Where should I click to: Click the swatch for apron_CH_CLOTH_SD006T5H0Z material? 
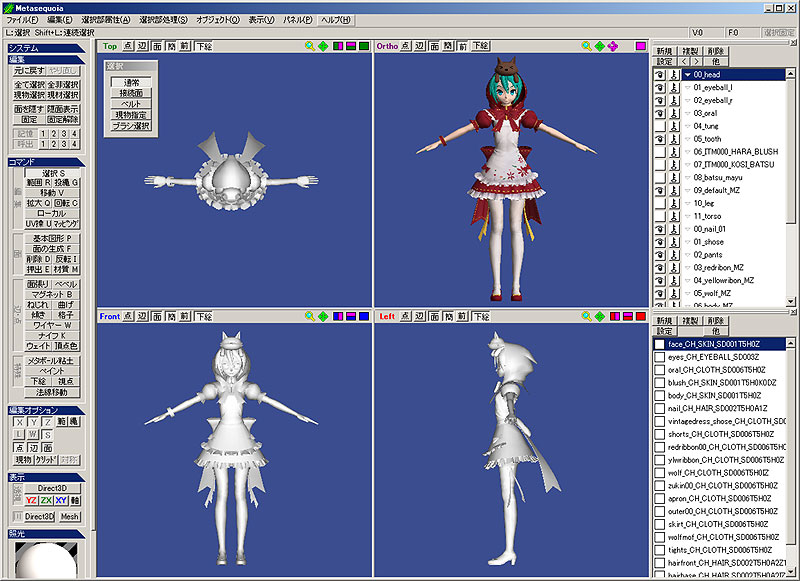[x=660, y=498]
